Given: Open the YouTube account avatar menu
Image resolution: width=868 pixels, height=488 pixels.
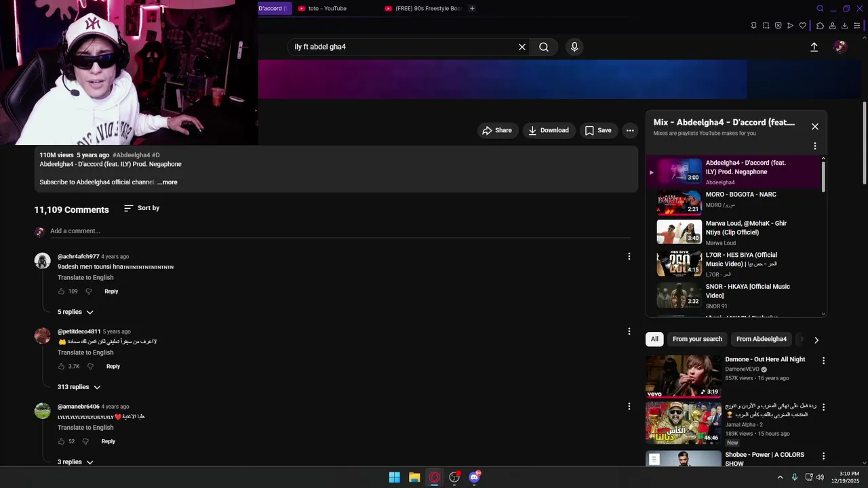Looking at the screenshot, I should click(x=840, y=47).
